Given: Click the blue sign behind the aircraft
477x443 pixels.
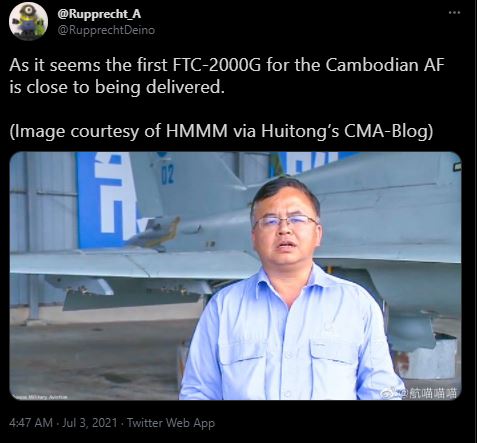Looking at the screenshot, I should pos(106,200).
